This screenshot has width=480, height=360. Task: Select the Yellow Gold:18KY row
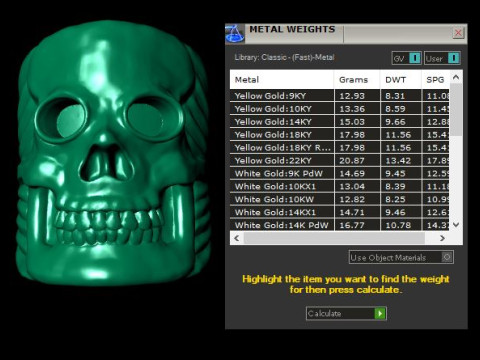coord(339,135)
